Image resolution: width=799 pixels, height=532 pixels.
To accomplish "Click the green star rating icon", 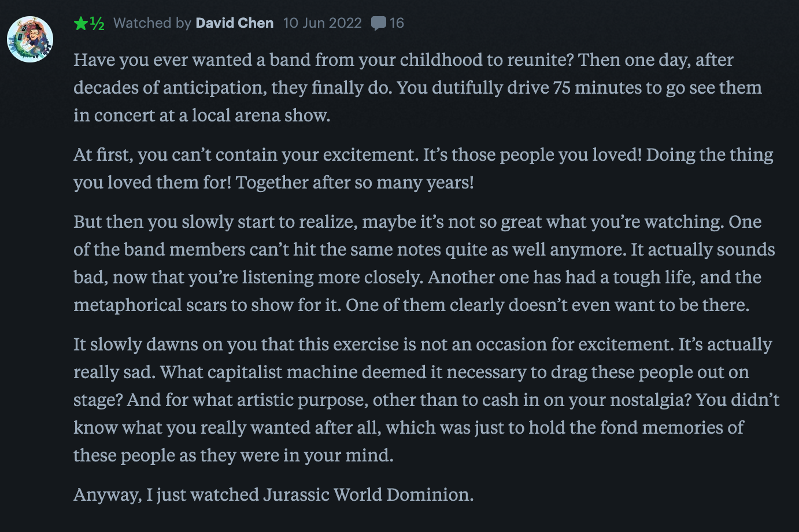I will click(x=81, y=23).
